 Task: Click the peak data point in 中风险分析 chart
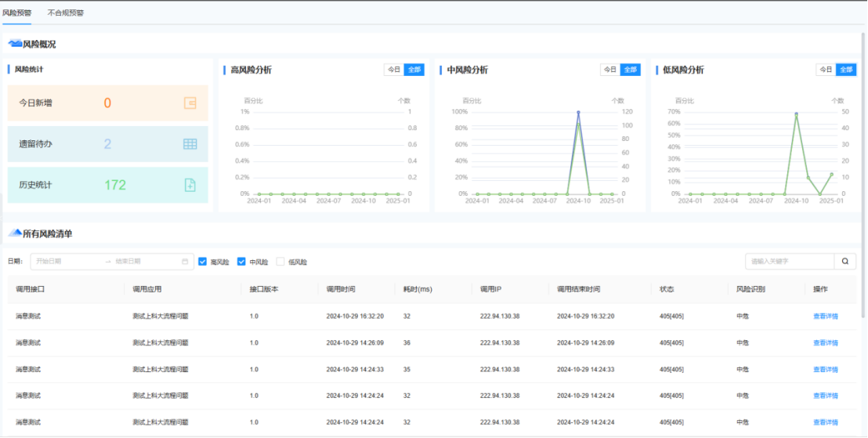pyautogui.click(x=578, y=112)
